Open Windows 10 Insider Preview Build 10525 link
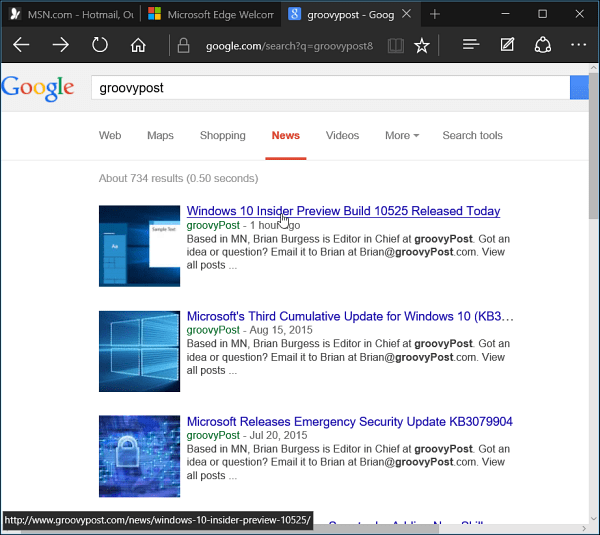 (343, 211)
